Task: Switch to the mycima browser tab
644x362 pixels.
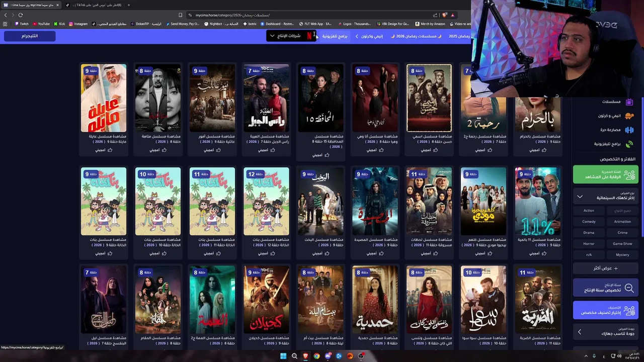Action: 31,5
